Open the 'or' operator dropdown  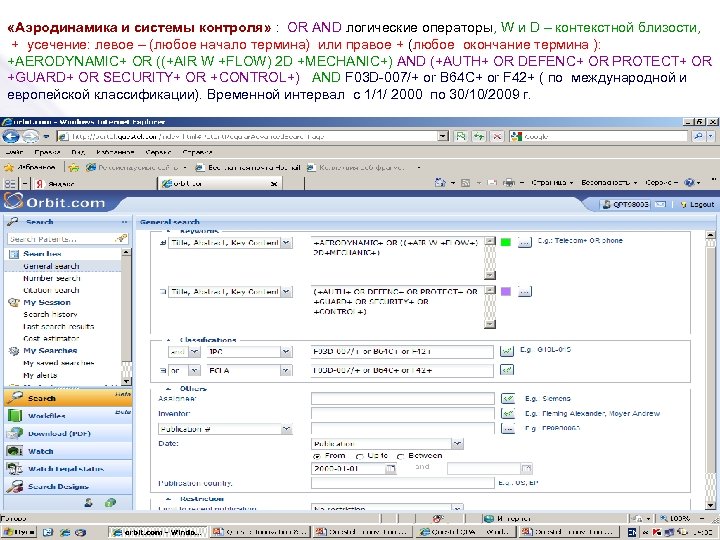pos(195,370)
